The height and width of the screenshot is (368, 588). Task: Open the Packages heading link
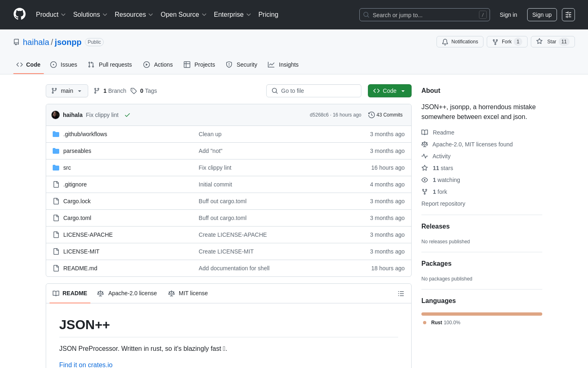tap(436, 264)
